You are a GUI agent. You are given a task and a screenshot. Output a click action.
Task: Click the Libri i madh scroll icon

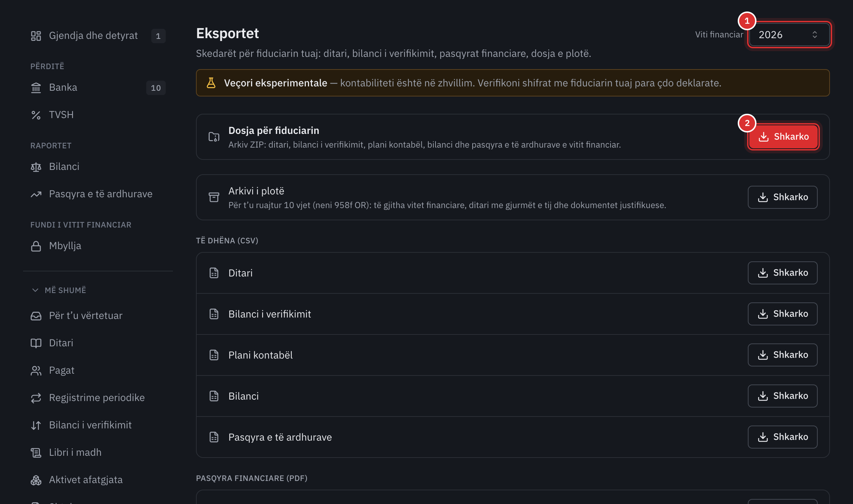36,453
